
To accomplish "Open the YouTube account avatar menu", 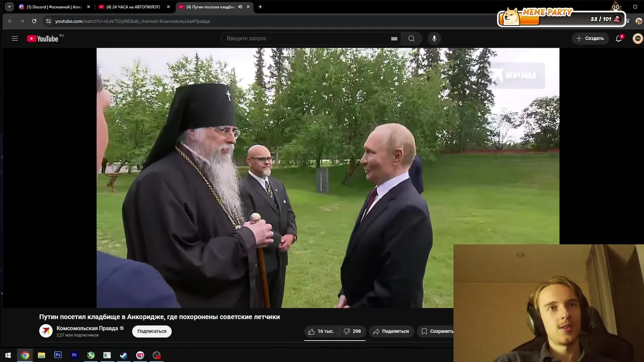I will point(637,38).
